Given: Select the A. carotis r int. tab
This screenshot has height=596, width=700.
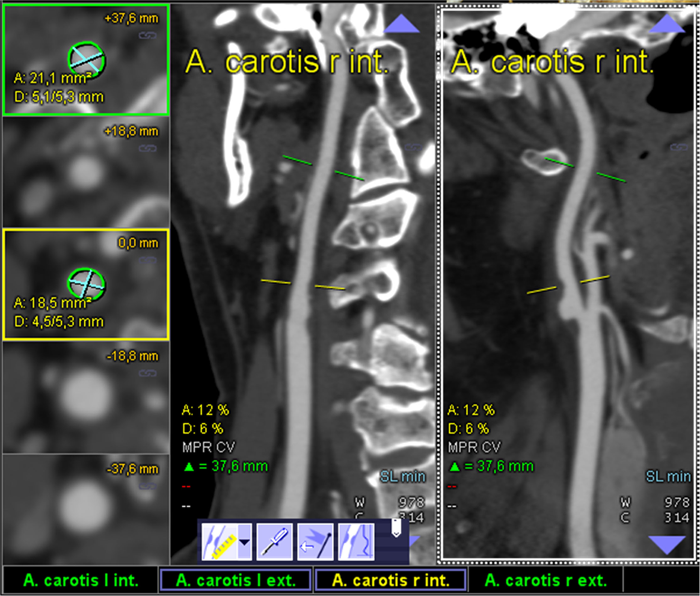Looking at the screenshot, I should [391, 580].
